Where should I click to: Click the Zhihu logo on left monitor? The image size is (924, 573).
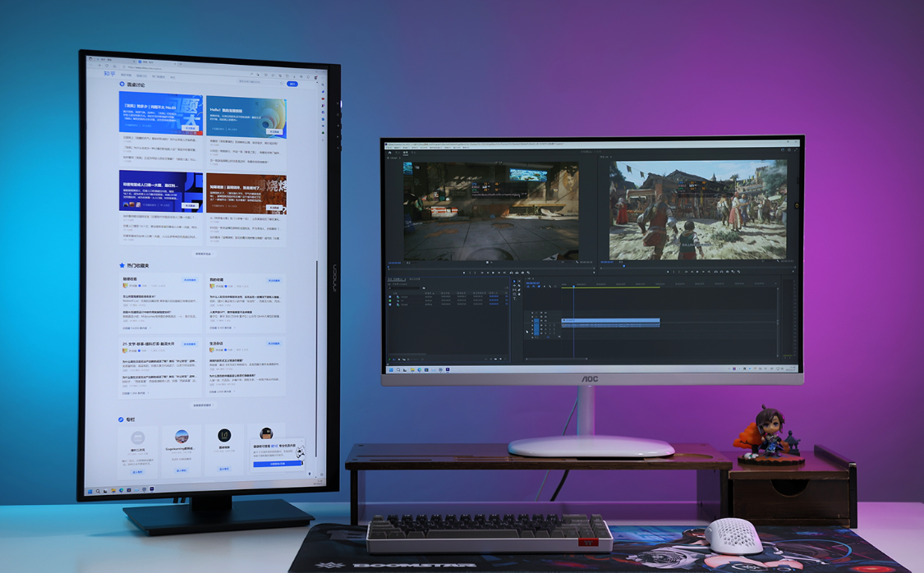(109, 74)
